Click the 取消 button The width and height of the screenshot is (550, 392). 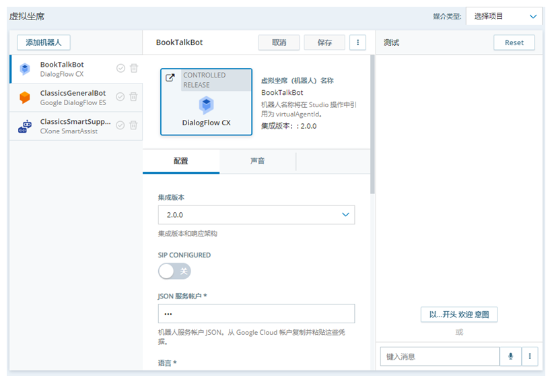tap(279, 42)
